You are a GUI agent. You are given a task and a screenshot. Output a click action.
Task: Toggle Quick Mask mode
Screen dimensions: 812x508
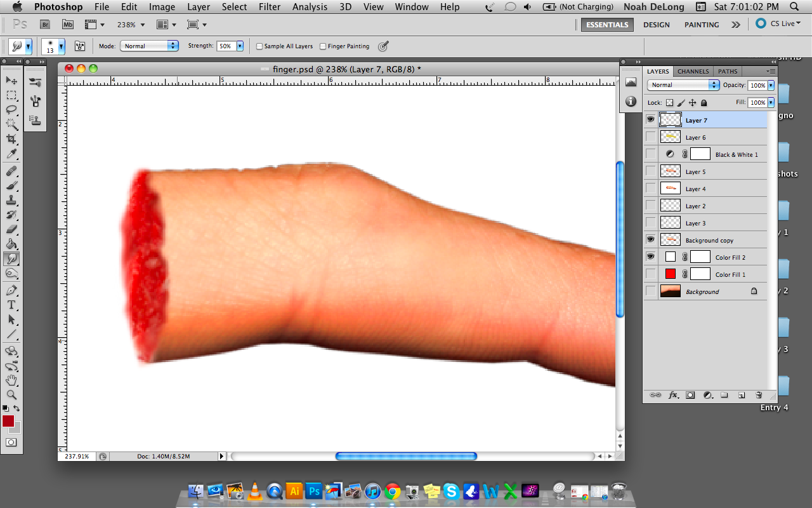[11, 442]
